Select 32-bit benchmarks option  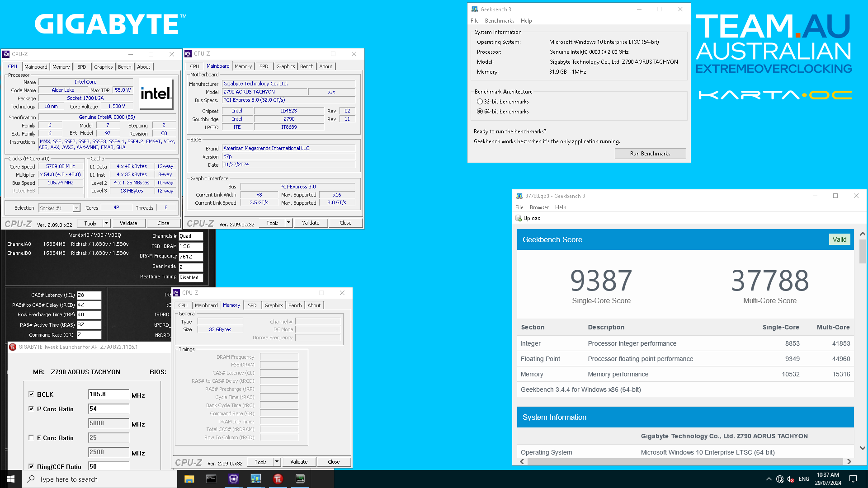pos(480,102)
